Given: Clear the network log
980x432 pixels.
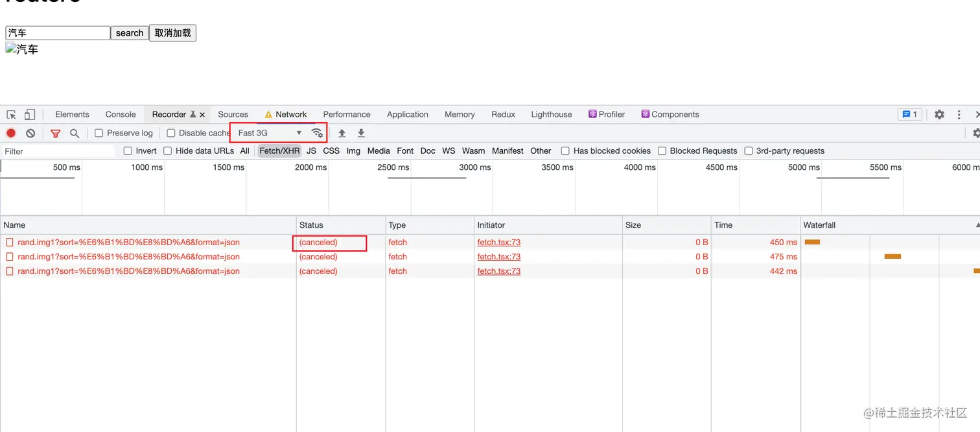Looking at the screenshot, I should coord(30,133).
